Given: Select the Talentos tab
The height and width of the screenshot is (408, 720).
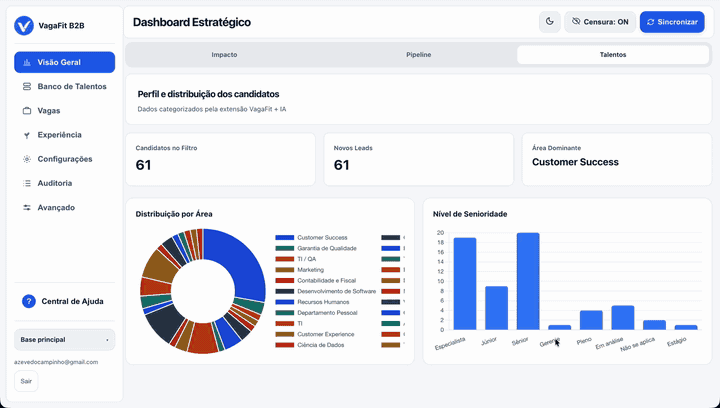Looking at the screenshot, I should click(613, 55).
